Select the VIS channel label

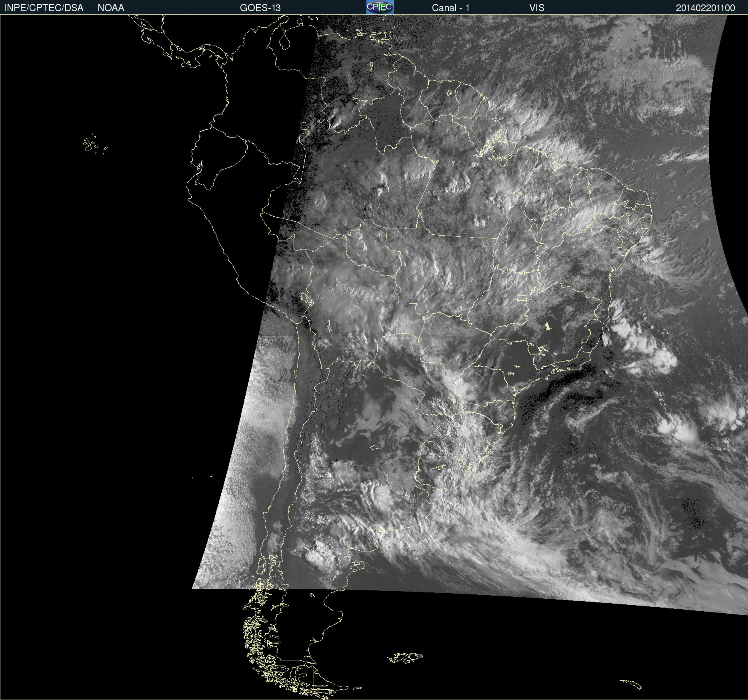click(537, 8)
